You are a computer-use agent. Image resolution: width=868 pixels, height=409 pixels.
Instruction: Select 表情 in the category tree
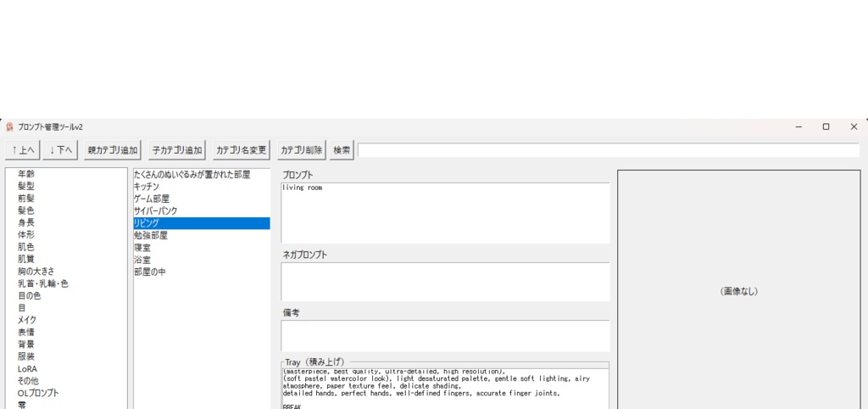pos(26,333)
